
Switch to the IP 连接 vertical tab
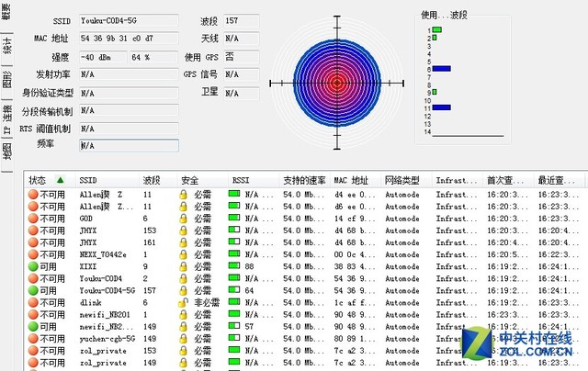(x=6, y=119)
